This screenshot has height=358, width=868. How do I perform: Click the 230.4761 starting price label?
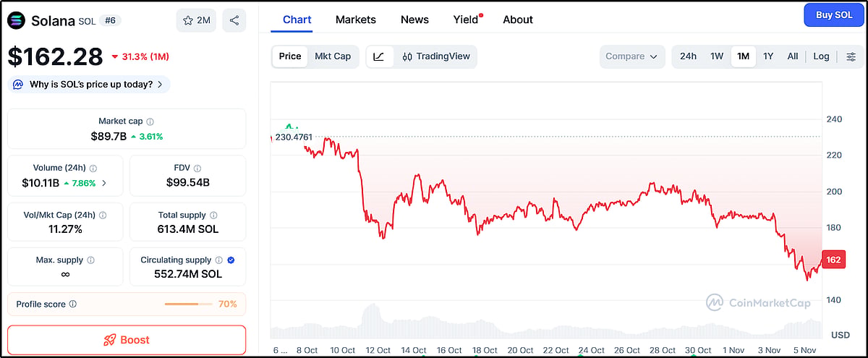click(x=293, y=137)
